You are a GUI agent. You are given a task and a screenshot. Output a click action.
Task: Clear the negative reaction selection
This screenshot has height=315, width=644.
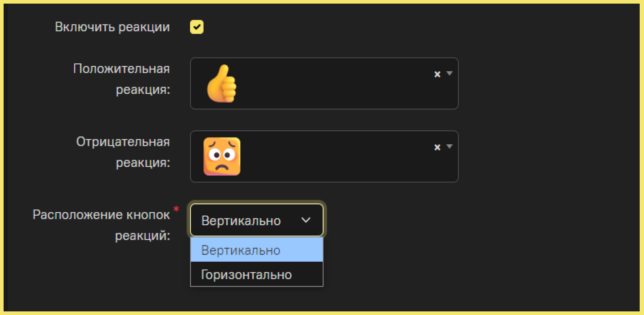tap(437, 147)
